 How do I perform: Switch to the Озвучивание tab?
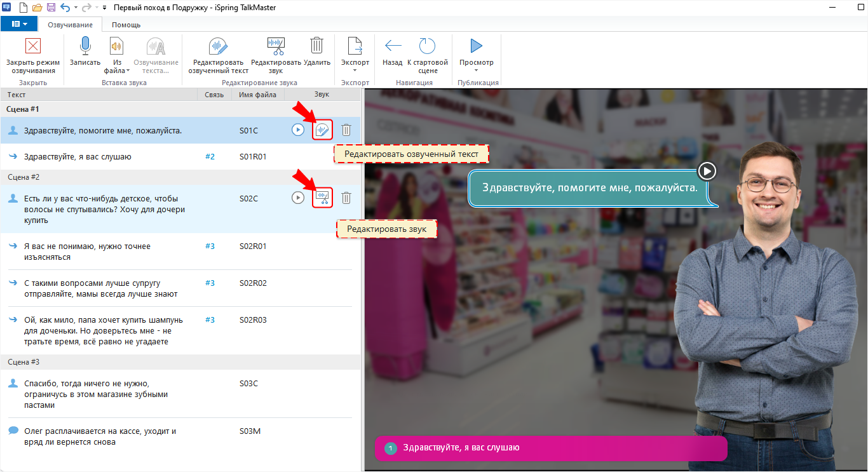pyautogui.click(x=71, y=25)
